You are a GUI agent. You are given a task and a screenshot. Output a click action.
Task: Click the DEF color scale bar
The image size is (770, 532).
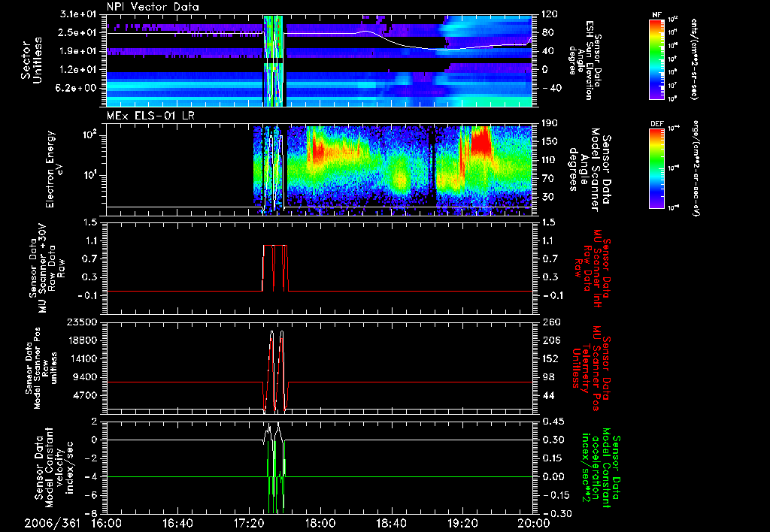tap(655, 169)
